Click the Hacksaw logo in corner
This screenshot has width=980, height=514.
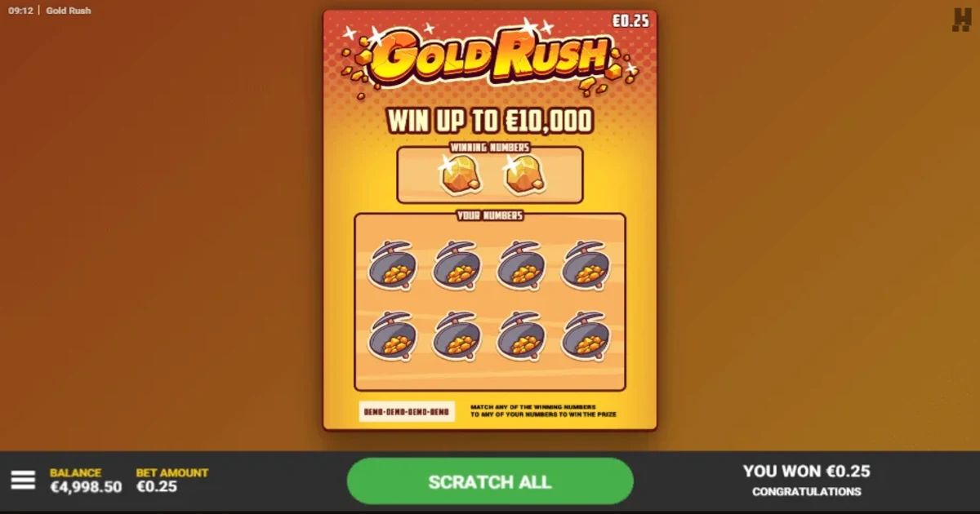click(x=961, y=19)
